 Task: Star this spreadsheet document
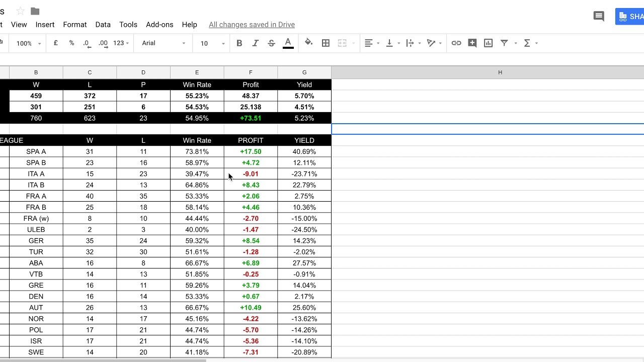pyautogui.click(x=20, y=11)
